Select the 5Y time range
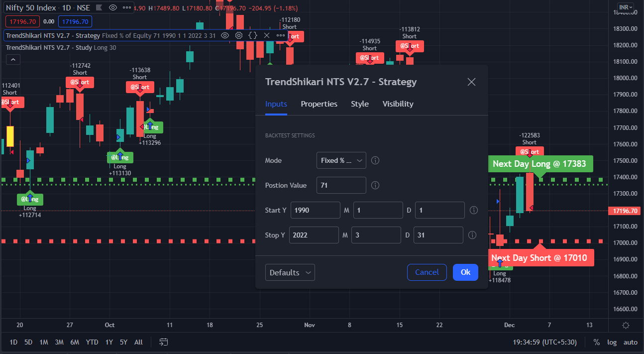Screen dimensions: 644x354 [123, 342]
